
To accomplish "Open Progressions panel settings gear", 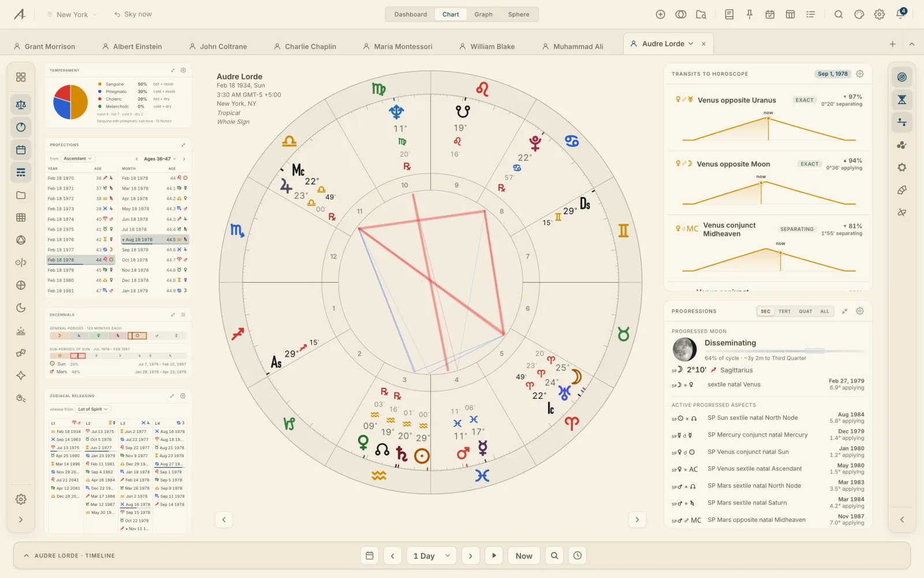I will pyautogui.click(x=860, y=311).
